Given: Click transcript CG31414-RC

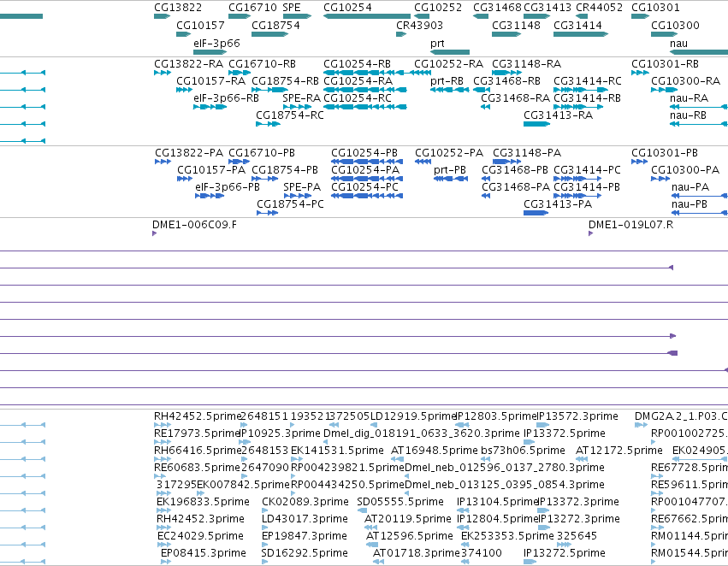Looking at the screenshot, I should (x=581, y=90).
